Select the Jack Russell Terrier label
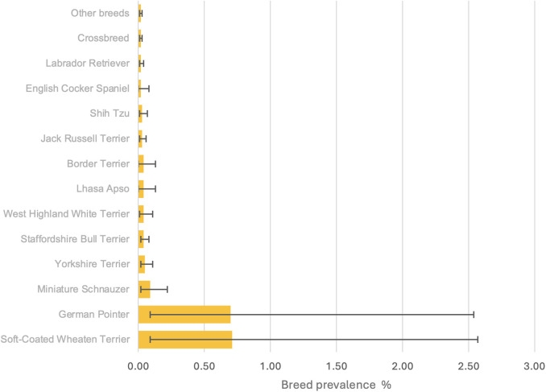The width and height of the screenshot is (546, 392). 85,138
